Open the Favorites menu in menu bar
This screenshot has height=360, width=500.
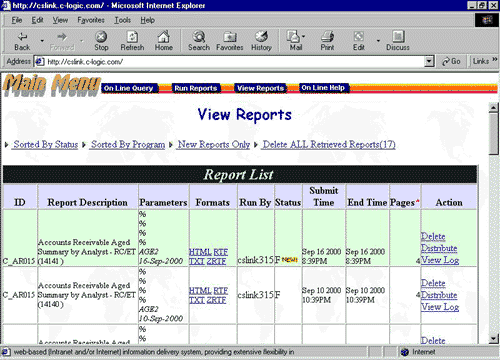click(91, 20)
